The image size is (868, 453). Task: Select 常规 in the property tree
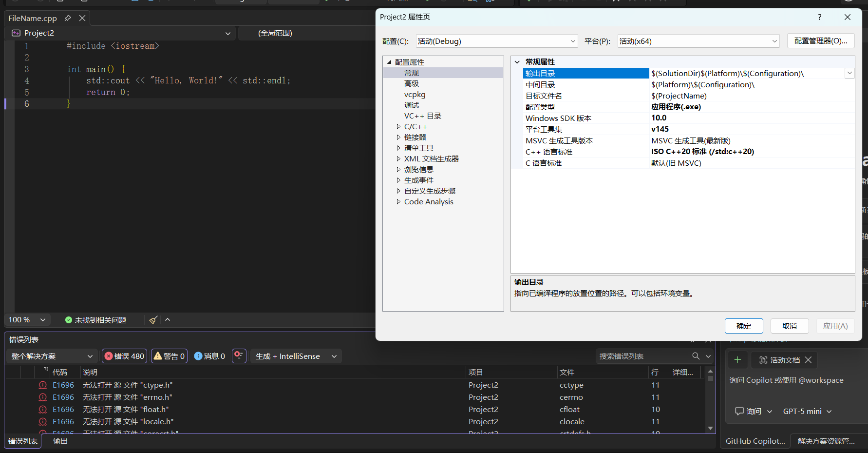(x=412, y=73)
